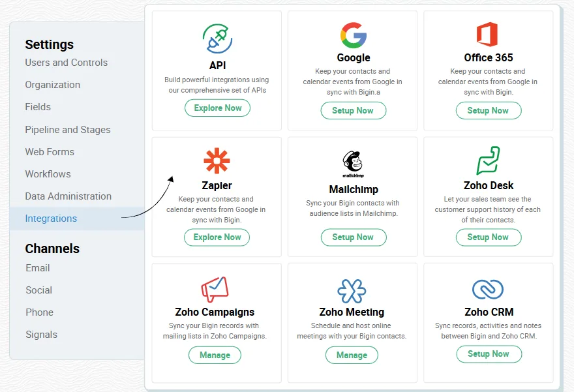Click the Zoho CRM chain-link icon
The width and height of the screenshot is (574, 392).
click(488, 289)
